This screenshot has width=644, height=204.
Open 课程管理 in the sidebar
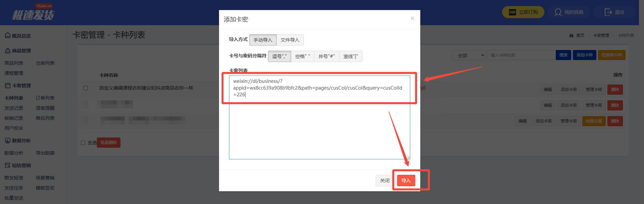[x=14, y=73]
